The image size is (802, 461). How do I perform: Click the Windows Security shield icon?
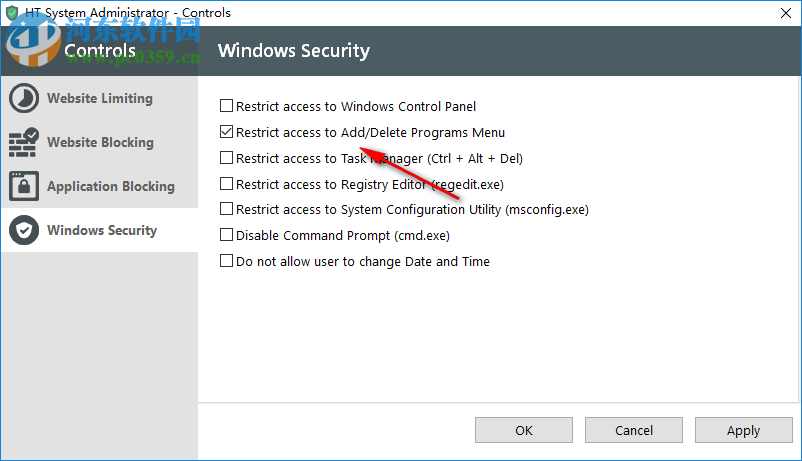coord(23,230)
